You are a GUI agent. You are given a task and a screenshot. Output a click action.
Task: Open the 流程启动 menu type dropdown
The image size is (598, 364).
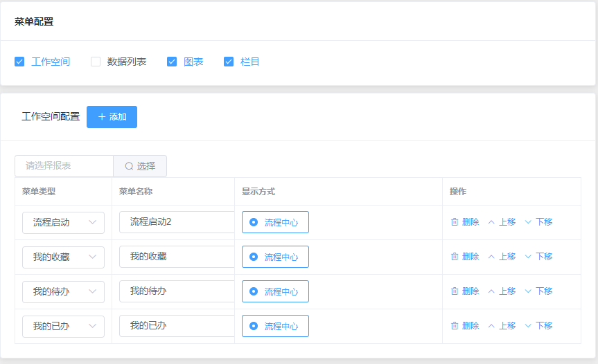pyautogui.click(x=63, y=222)
